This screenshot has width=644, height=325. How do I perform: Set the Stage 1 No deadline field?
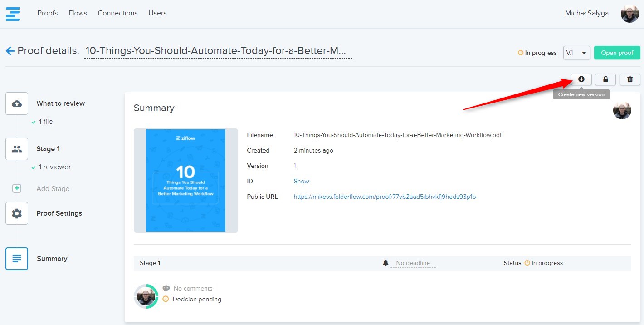coord(413,263)
